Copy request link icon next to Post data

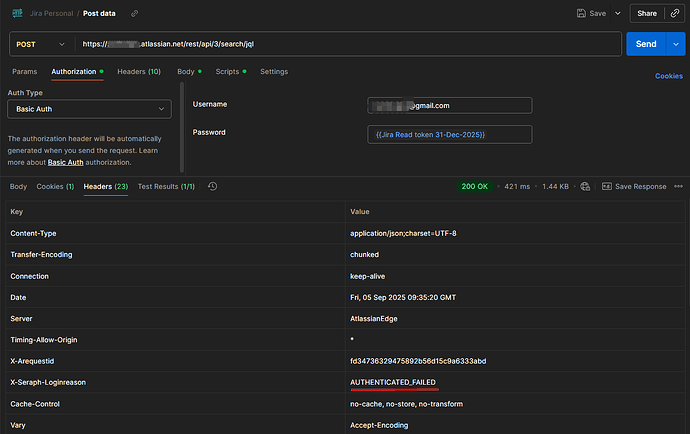[x=135, y=13]
